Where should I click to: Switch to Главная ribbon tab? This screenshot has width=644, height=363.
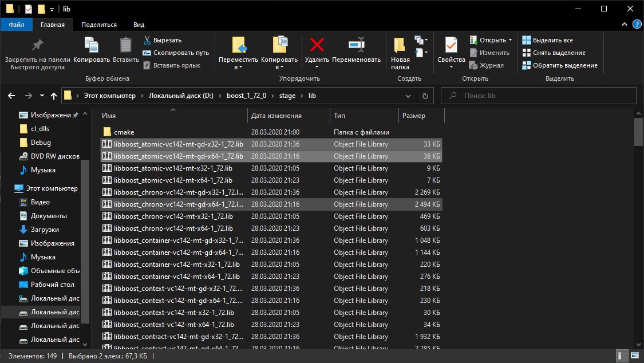53,25
